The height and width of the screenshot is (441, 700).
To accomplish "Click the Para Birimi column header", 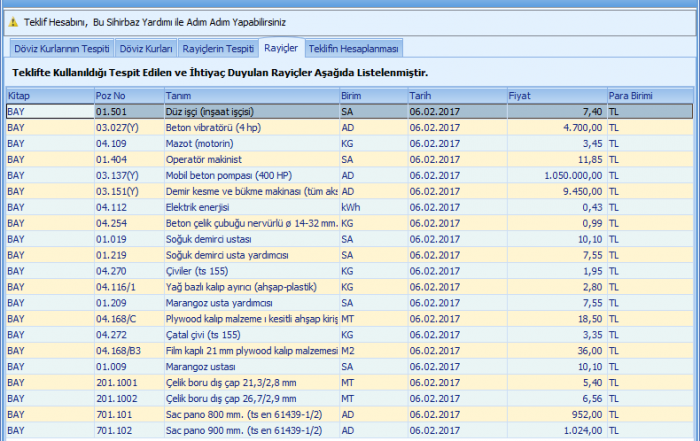I will (650, 96).
